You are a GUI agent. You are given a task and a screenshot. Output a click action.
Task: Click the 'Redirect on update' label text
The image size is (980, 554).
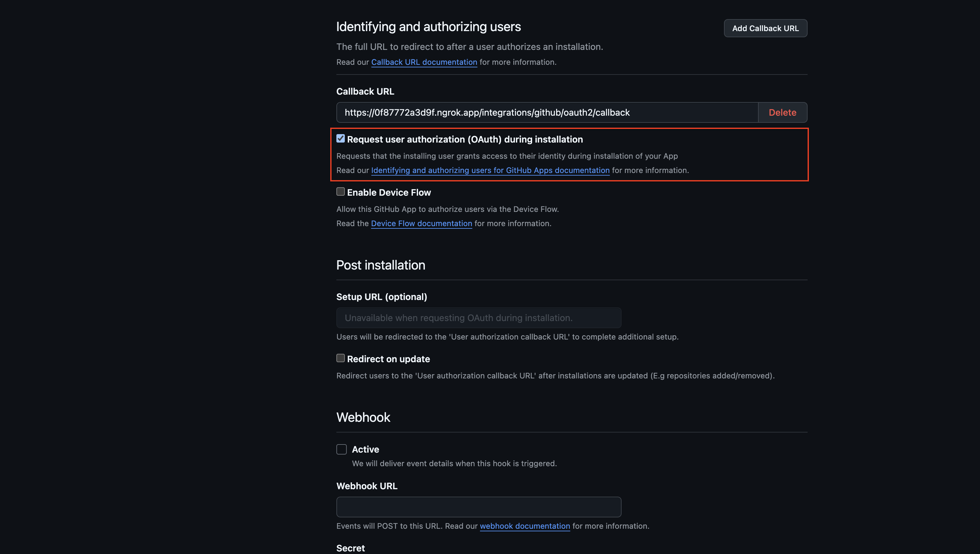click(389, 359)
